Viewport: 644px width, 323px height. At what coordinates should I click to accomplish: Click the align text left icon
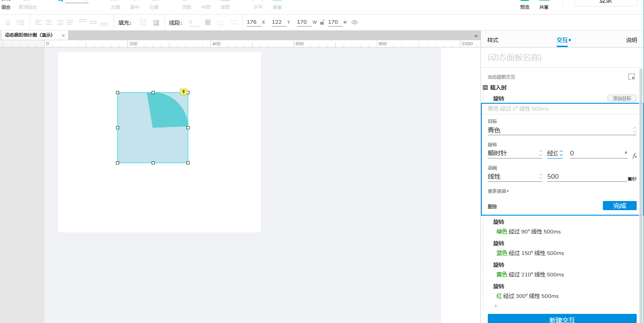[38, 22]
